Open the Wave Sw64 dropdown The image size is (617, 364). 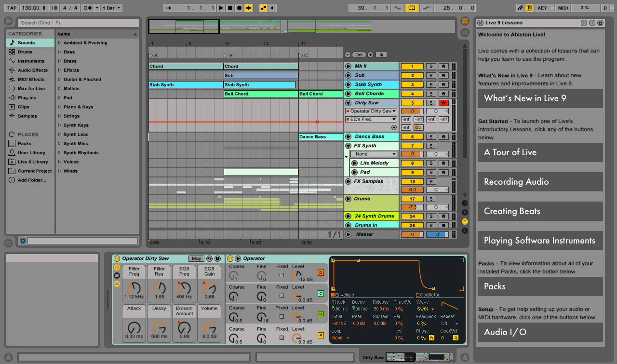click(x=426, y=309)
